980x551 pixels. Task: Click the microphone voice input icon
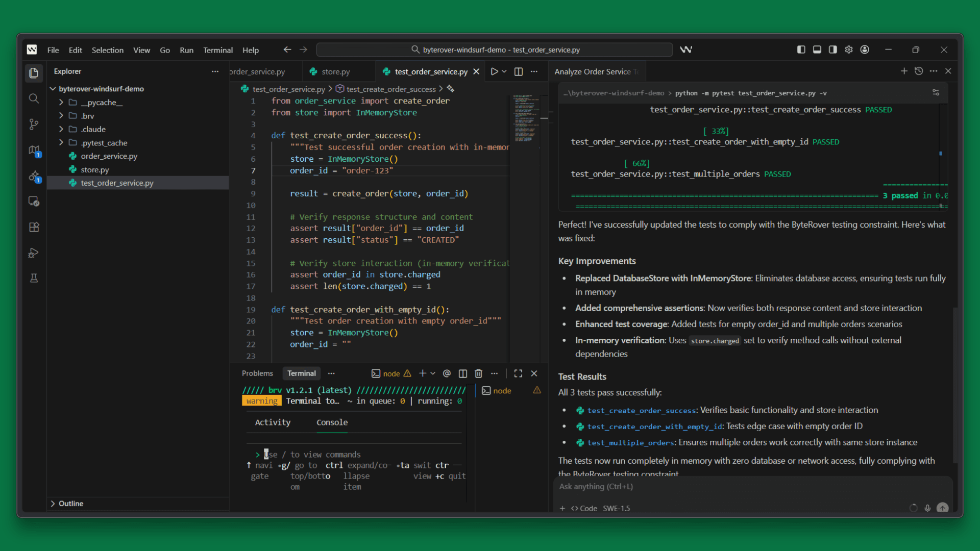(927, 508)
